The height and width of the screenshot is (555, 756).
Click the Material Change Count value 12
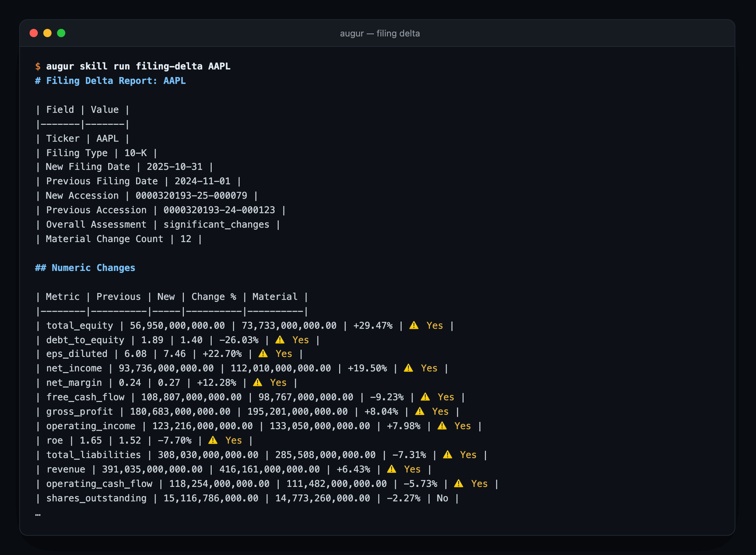point(186,239)
